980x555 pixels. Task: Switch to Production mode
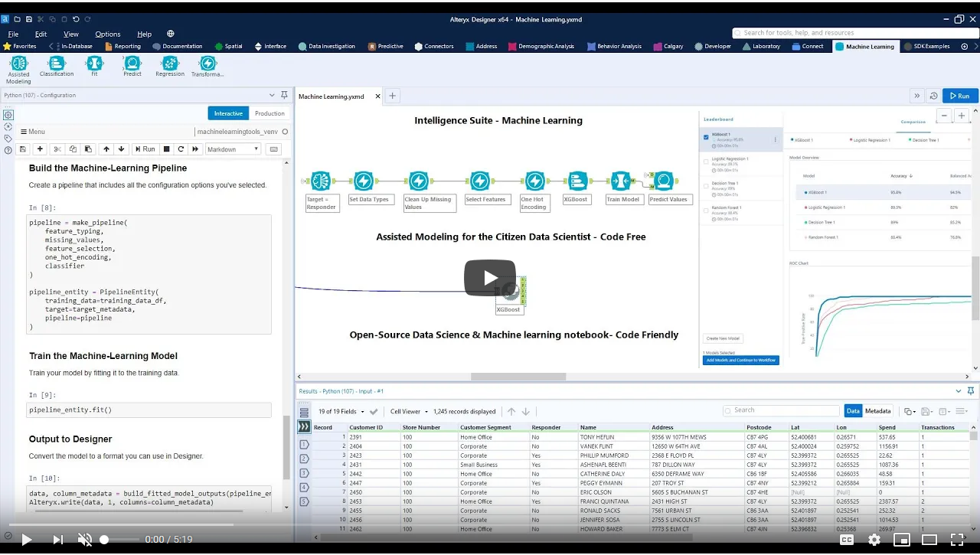tap(269, 113)
